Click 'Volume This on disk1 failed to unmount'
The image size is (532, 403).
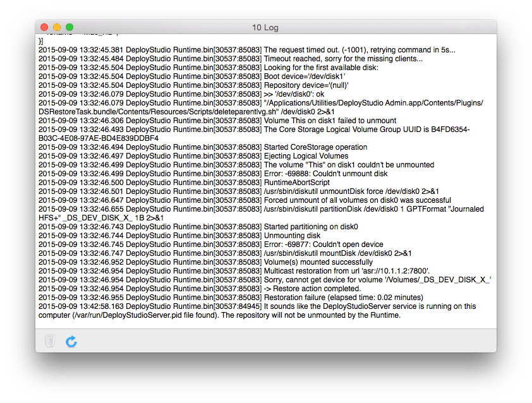coord(330,121)
